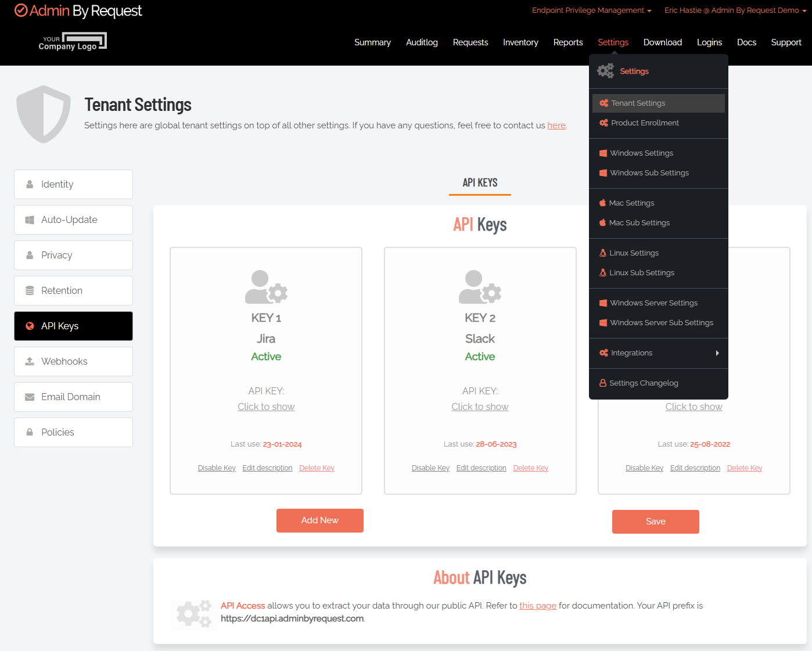The image size is (812, 651).
Task: Click Edit description for Jira key
Action: [267, 468]
